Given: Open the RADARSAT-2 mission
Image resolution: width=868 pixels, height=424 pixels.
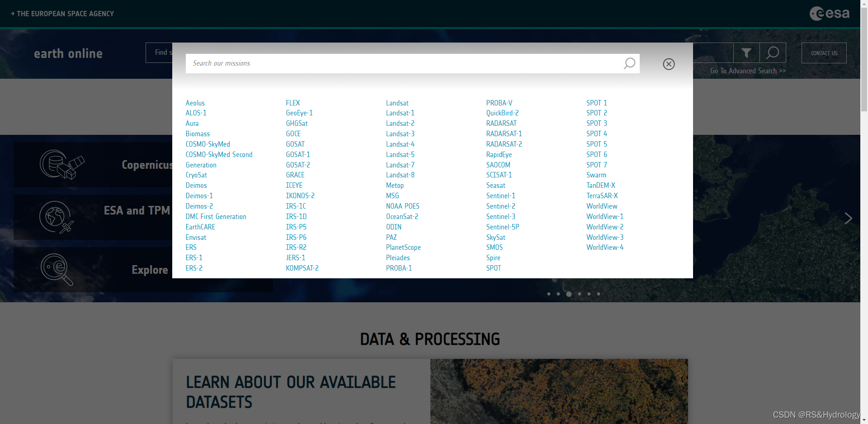Looking at the screenshot, I should (x=504, y=144).
